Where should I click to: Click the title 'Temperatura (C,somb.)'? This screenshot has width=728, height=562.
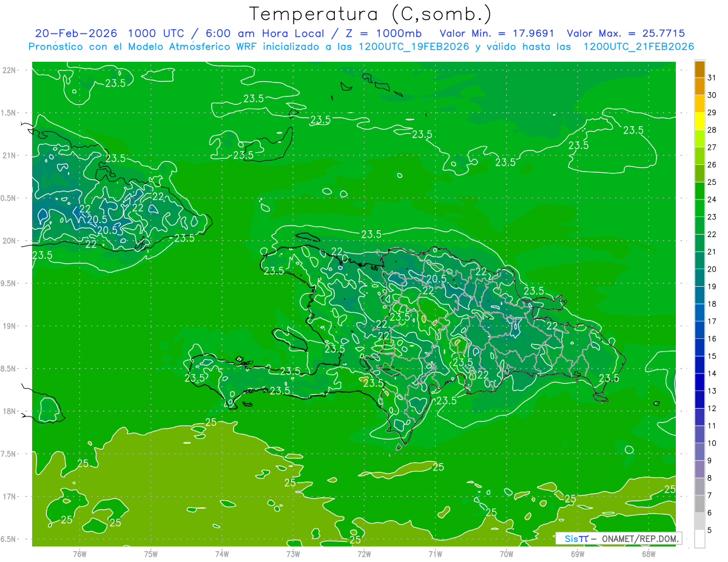(x=371, y=14)
